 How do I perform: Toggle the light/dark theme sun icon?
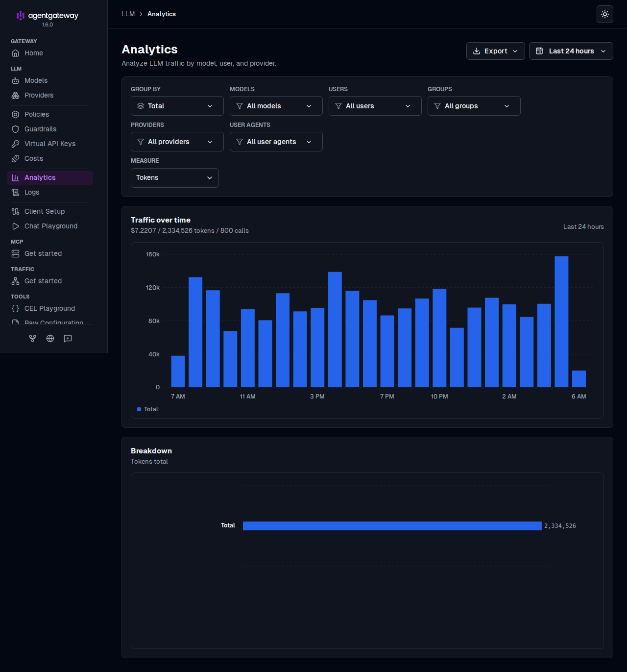(605, 14)
